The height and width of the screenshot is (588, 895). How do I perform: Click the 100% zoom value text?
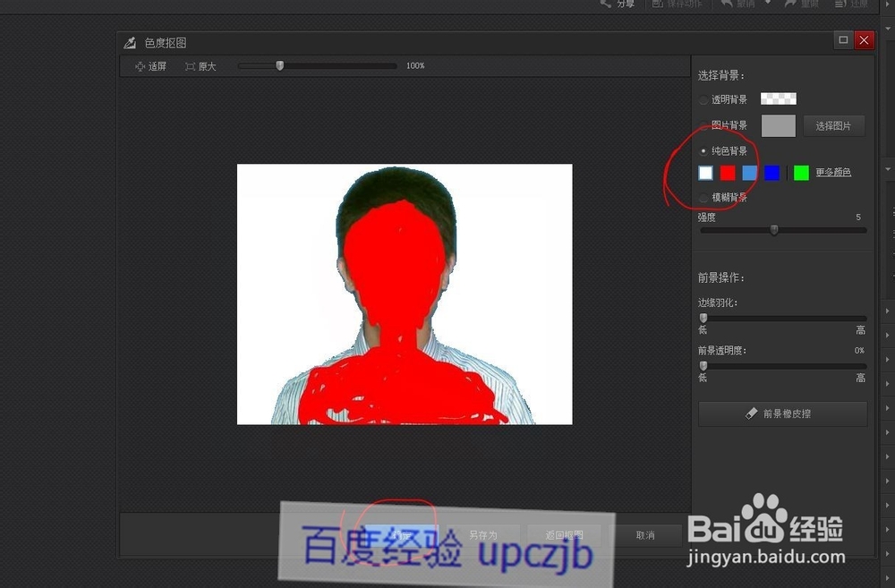point(415,66)
